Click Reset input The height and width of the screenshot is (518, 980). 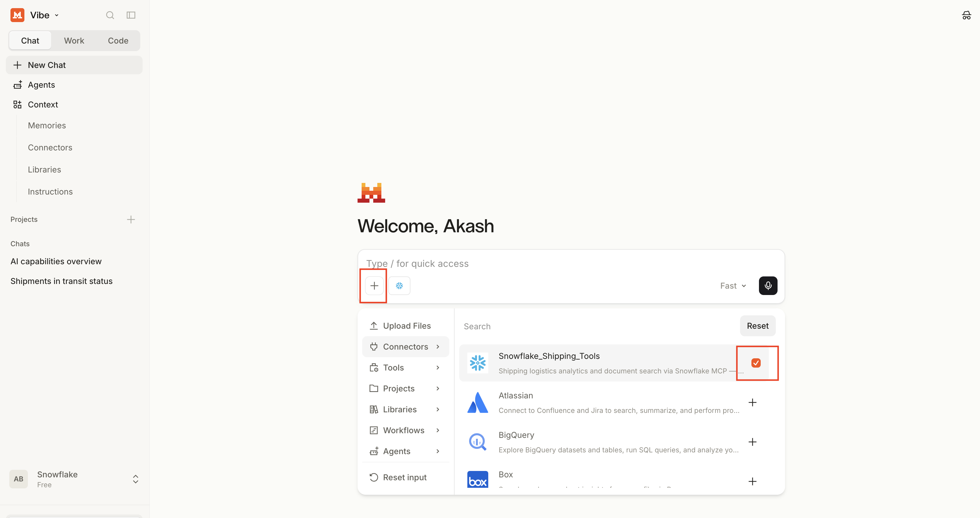point(405,477)
